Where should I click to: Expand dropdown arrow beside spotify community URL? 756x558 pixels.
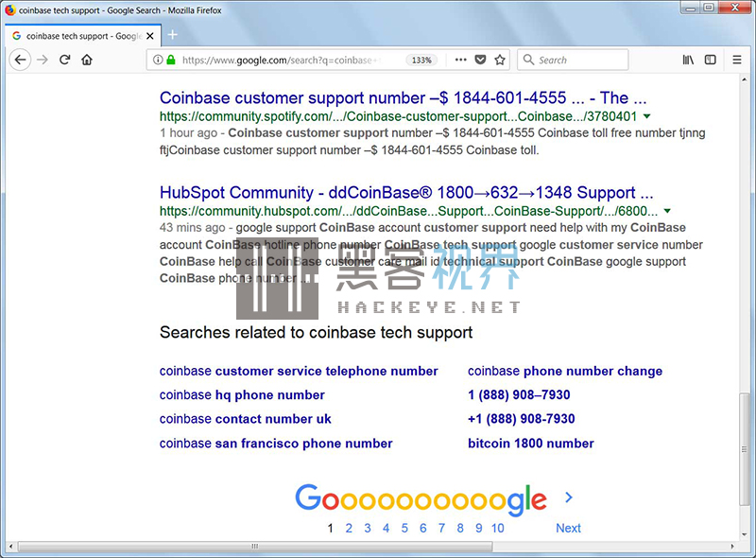coord(647,116)
